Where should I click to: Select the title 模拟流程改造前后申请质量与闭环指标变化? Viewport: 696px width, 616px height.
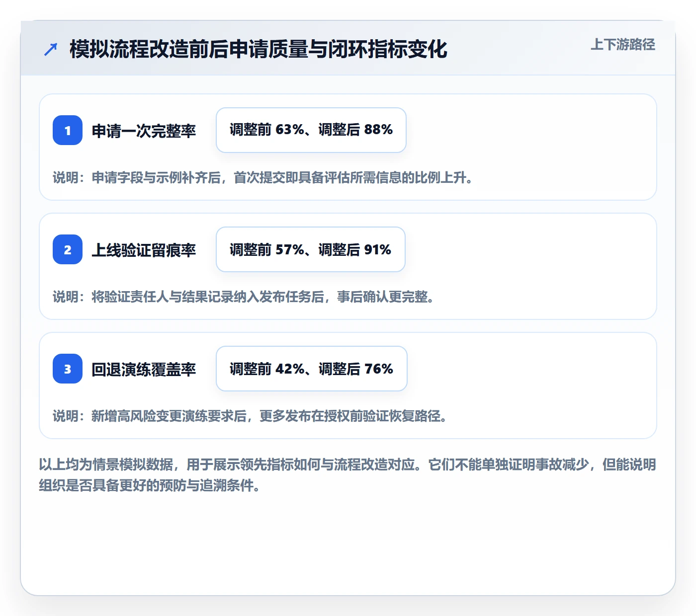[x=259, y=49]
